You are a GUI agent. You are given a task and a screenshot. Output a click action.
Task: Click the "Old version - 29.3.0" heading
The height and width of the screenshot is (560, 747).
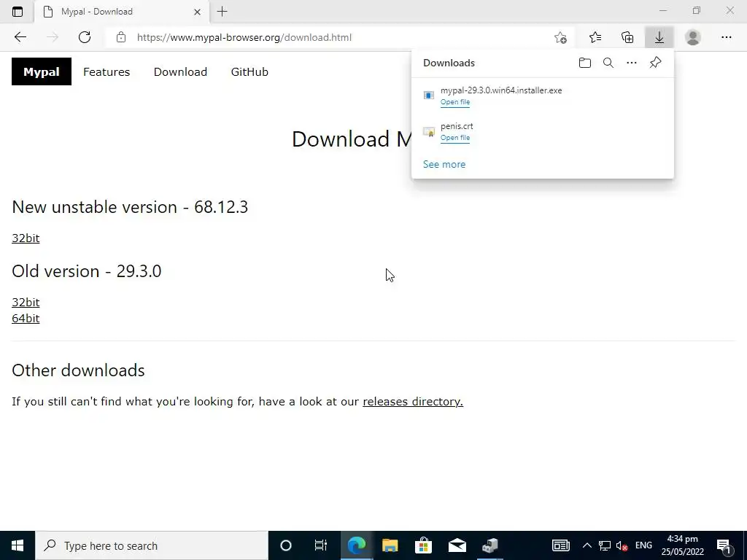[x=87, y=271]
